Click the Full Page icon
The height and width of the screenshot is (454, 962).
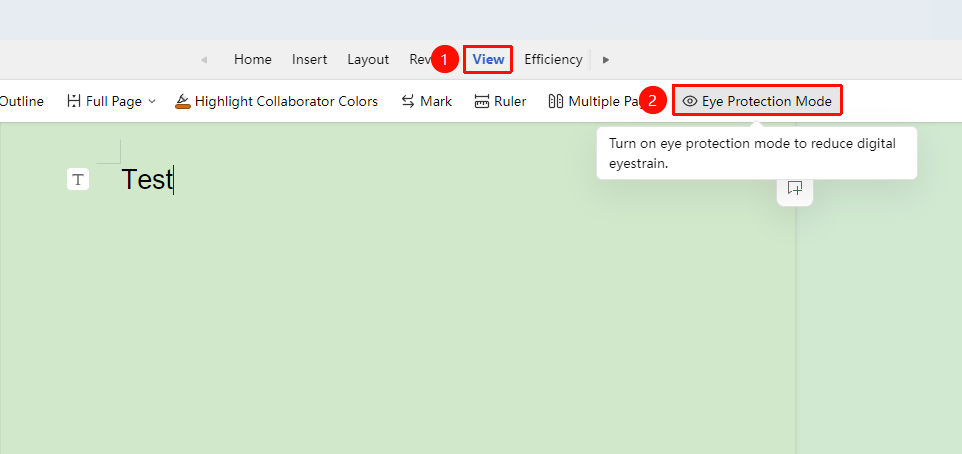click(x=74, y=101)
